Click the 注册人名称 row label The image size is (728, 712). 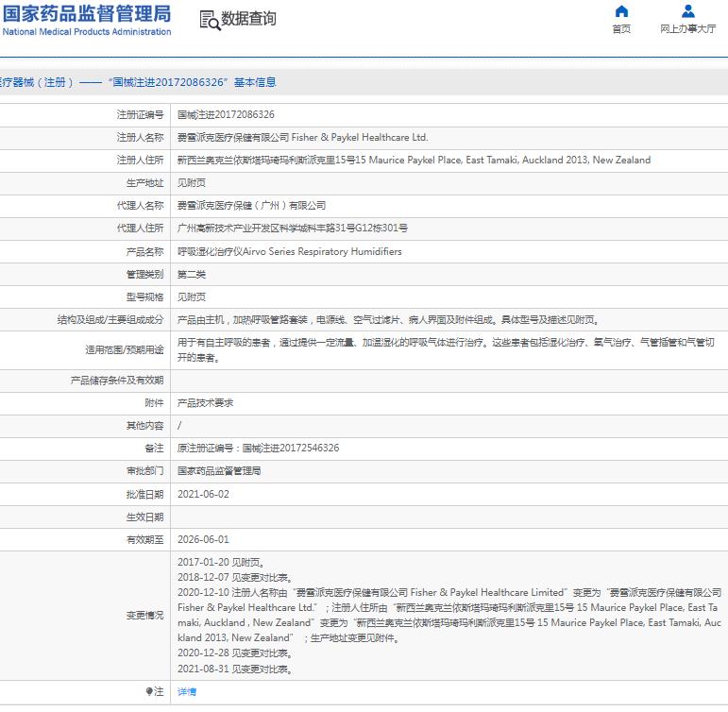click(140, 138)
